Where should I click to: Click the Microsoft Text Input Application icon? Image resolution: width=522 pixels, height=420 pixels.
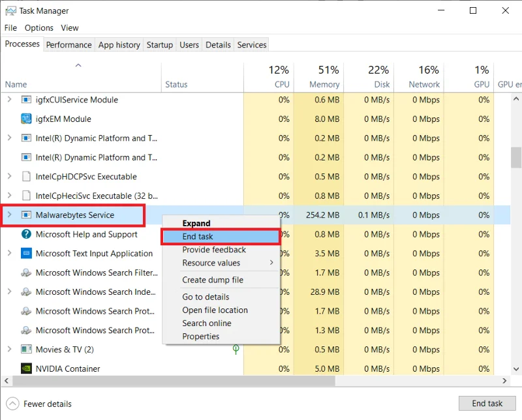click(x=26, y=253)
